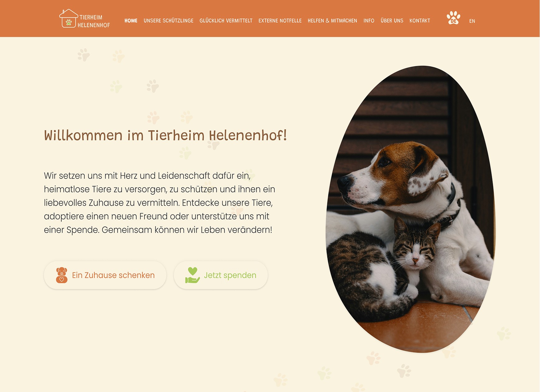Click the heart-in-hand donate icon
The height and width of the screenshot is (392, 540).
[x=192, y=275]
